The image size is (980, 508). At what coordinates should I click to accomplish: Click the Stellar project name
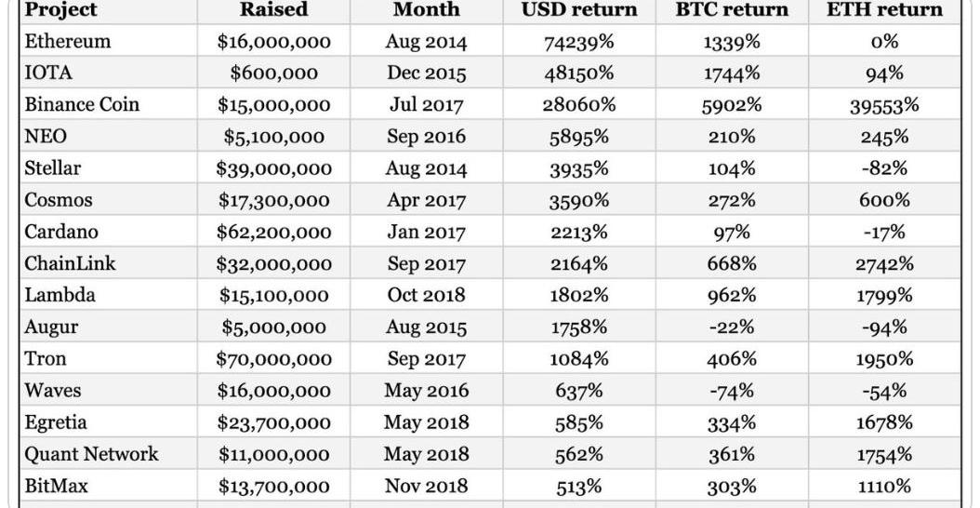pyautogui.click(x=53, y=168)
